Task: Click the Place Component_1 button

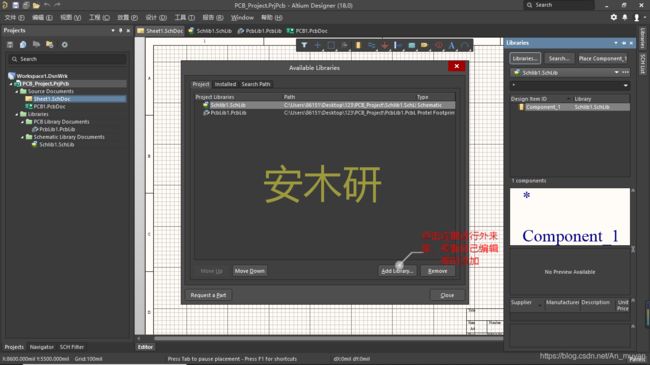Action: 603,58
